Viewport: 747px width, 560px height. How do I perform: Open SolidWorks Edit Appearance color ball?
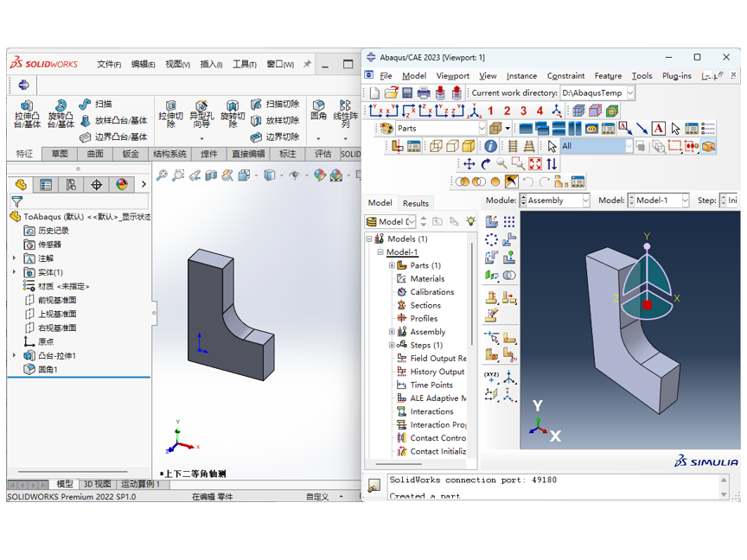click(x=319, y=175)
